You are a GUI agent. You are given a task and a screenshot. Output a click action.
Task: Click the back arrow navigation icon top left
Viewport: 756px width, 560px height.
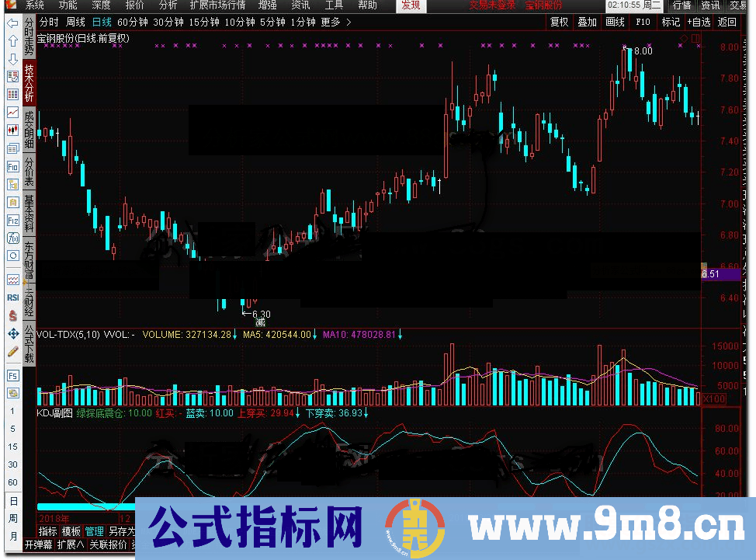(12, 23)
